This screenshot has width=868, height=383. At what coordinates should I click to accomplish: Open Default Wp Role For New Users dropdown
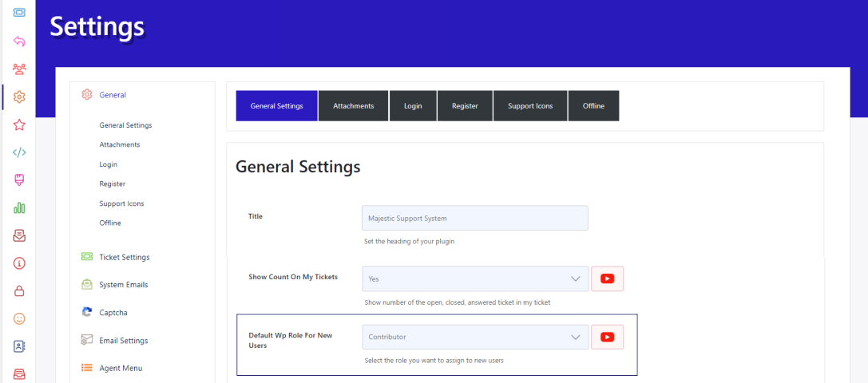click(475, 337)
